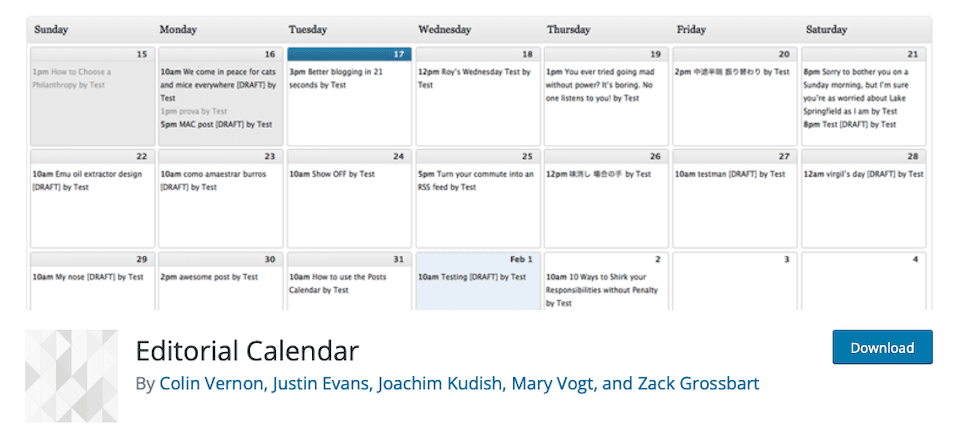Visit Joachim Kudish's author page
The image size is (960, 436).
(441, 383)
